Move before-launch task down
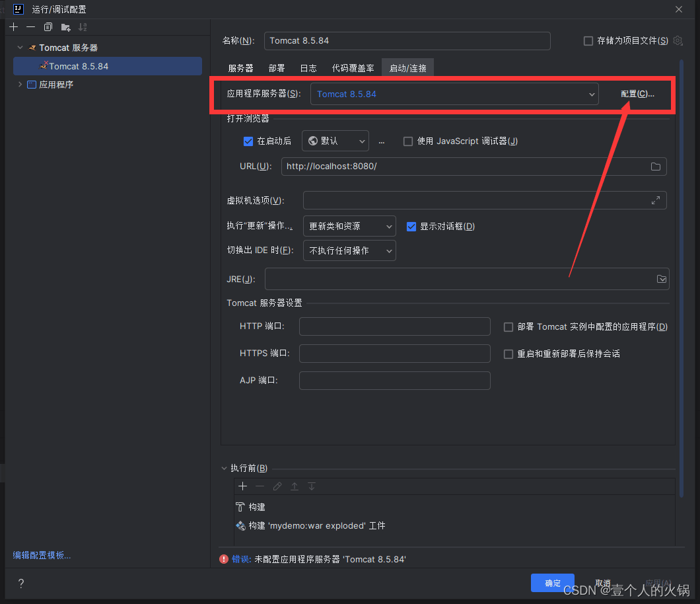The height and width of the screenshot is (604, 700). (x=312, y=486)
